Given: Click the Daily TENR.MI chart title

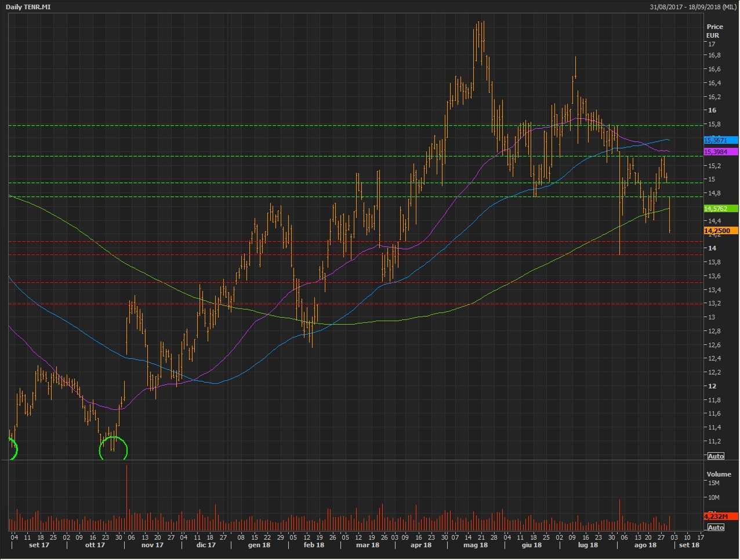Looking at the screenshot, I should (28, 6).
